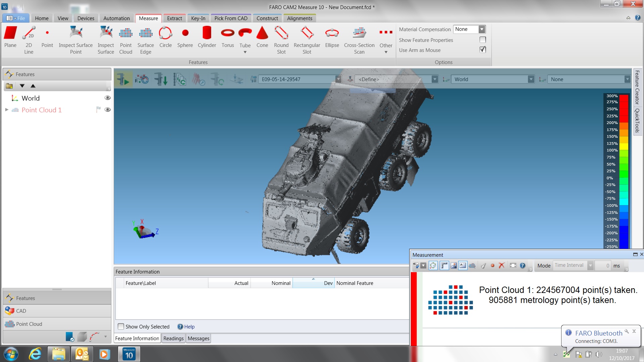Click the remeasure points icon in viewport toolbar
The height and width of the screenshot is (362, 644).
click(142, 79)
